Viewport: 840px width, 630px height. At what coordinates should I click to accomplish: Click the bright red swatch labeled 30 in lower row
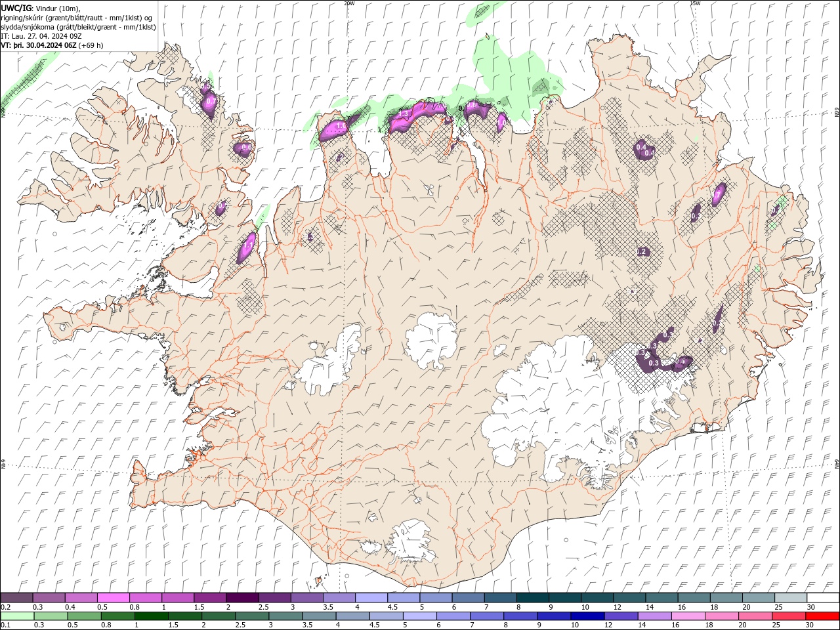coord(823,616)
